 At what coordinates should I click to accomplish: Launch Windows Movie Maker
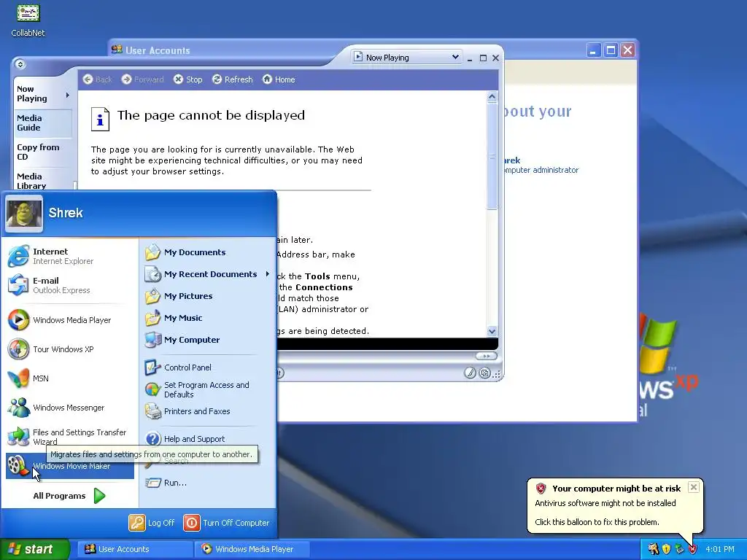(69, 466)
